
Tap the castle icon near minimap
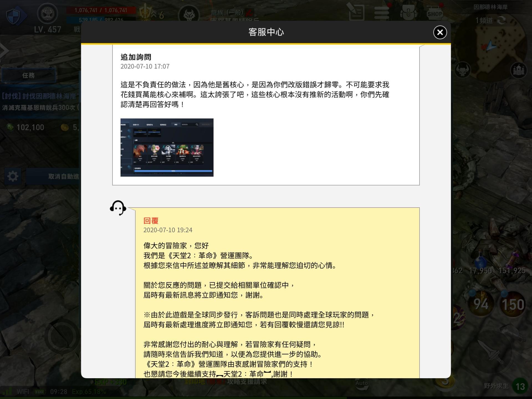click(518, 70)
